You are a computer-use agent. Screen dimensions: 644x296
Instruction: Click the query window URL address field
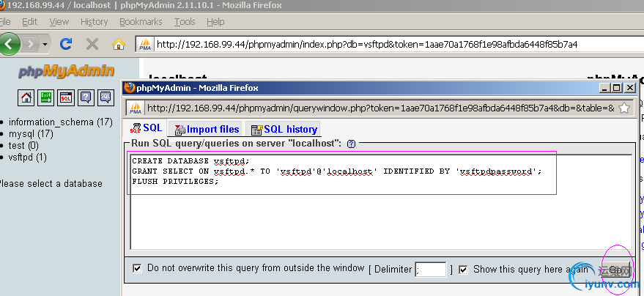[381, 108]
